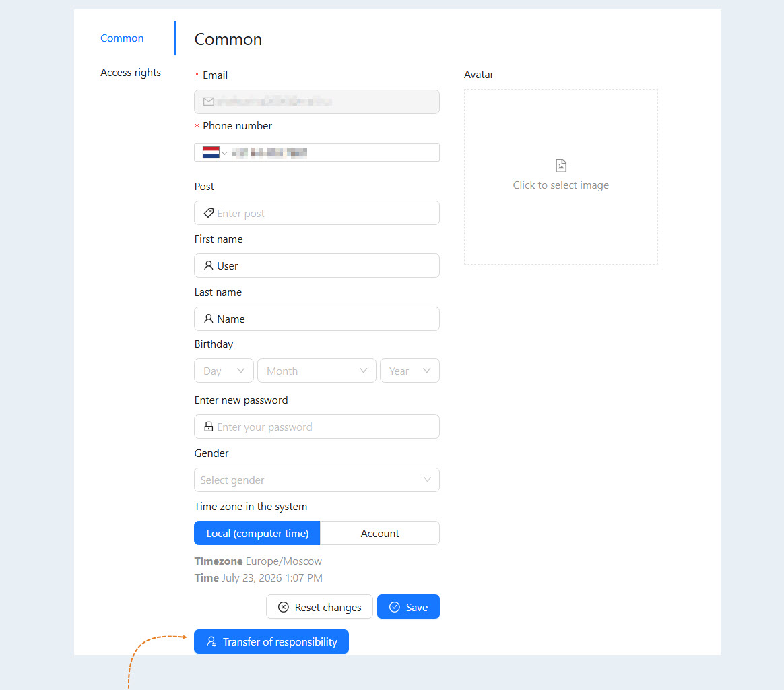Screen dimensions: 784x690
Task: Click the Save button
Action: (408, 607)
